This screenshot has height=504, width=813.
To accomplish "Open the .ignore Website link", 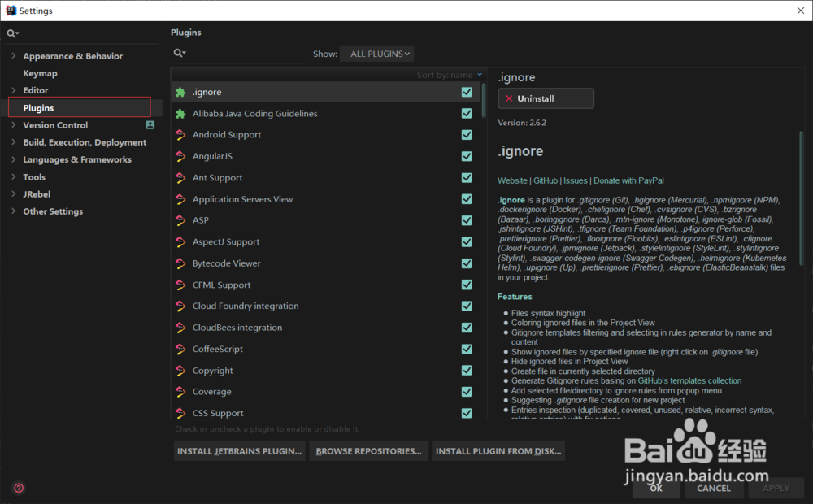I will coord(512,180).
